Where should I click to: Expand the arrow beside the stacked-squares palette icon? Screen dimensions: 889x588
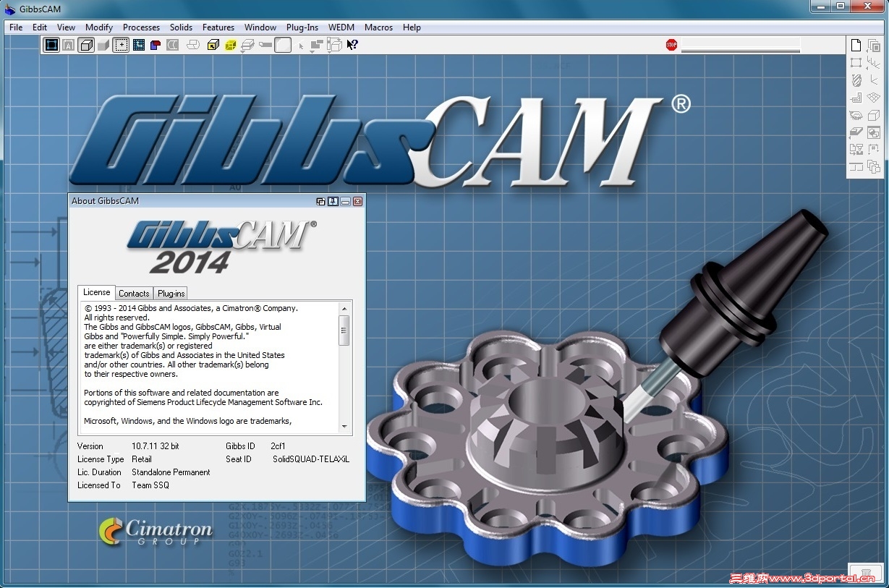point(867,51)
